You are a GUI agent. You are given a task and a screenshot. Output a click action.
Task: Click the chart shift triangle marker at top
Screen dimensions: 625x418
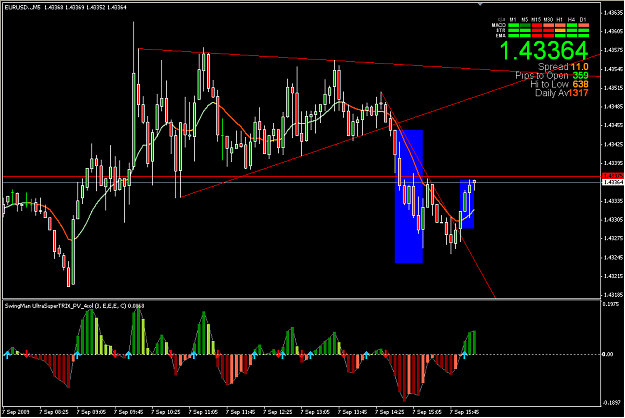[480, 4]
